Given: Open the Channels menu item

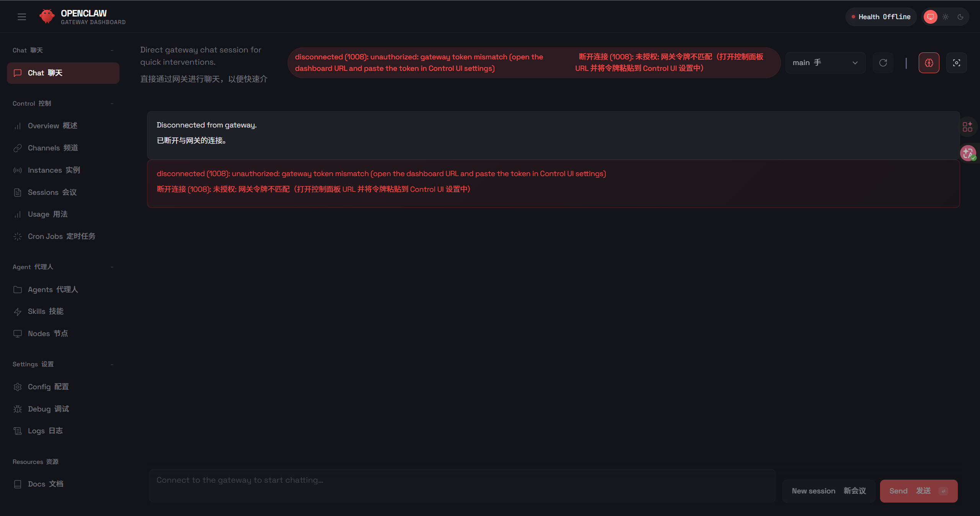Looking at the screenshot, I should [x=53, y=148].
